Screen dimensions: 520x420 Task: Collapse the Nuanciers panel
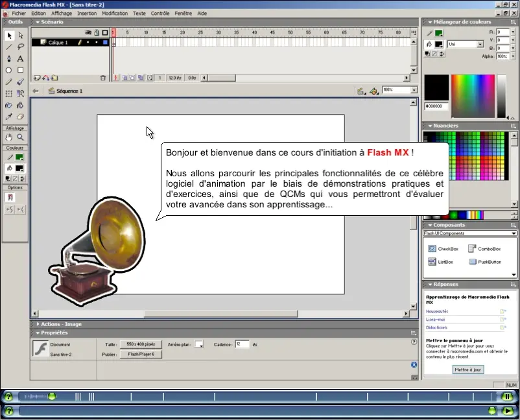pyautogui.click(x=430, y=126)
